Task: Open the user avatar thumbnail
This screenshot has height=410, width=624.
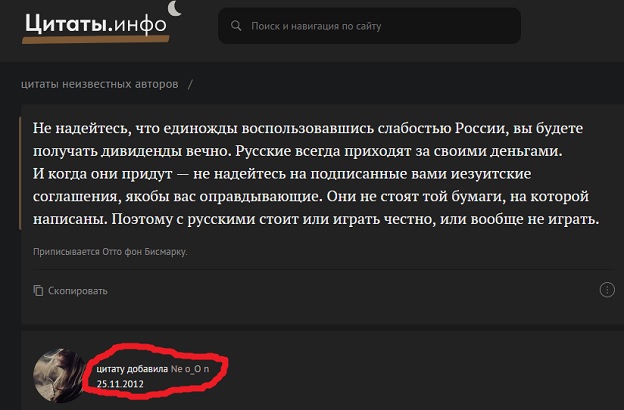Action: pyautogui.click(x=59, y=375)
